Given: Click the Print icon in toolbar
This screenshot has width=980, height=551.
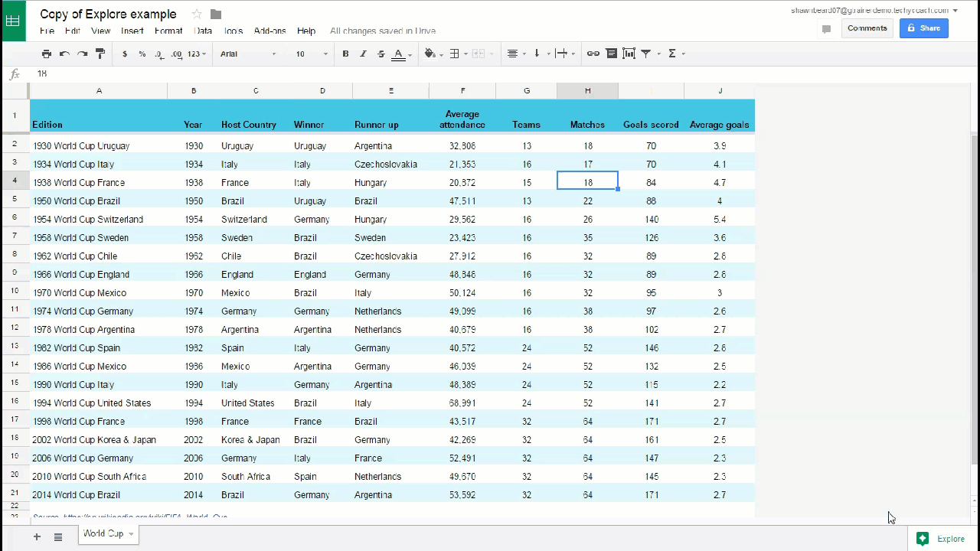Looking at the screenshot, I should tap(47, 54).
